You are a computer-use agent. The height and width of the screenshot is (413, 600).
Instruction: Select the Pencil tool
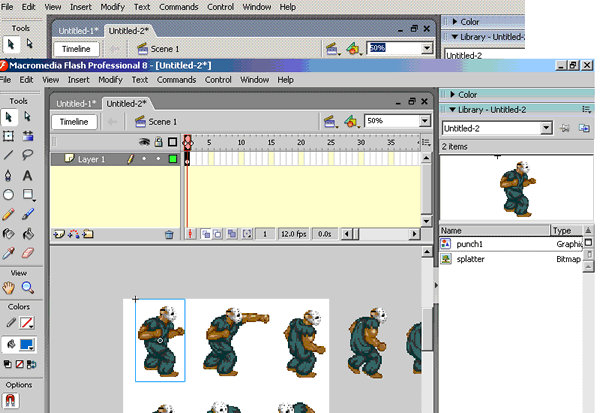(8, 214)
